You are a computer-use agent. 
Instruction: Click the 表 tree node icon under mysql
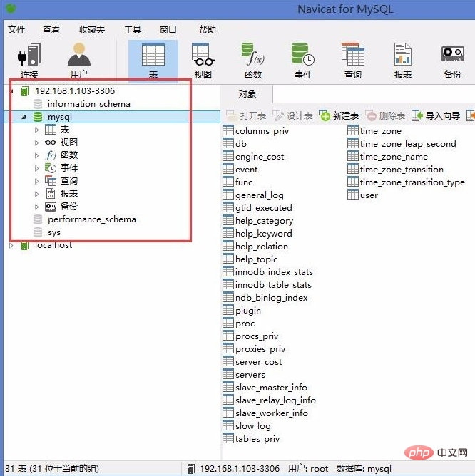[x=51, y=130]
